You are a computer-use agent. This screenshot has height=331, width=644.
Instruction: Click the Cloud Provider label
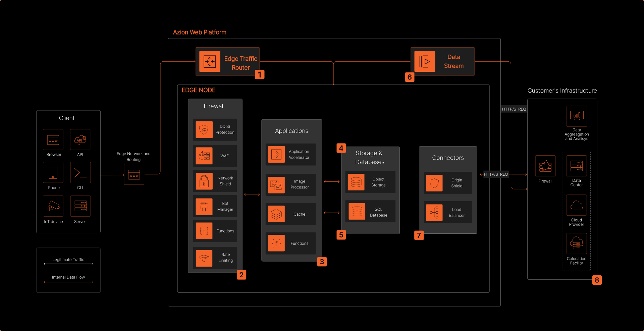(577, 222)
